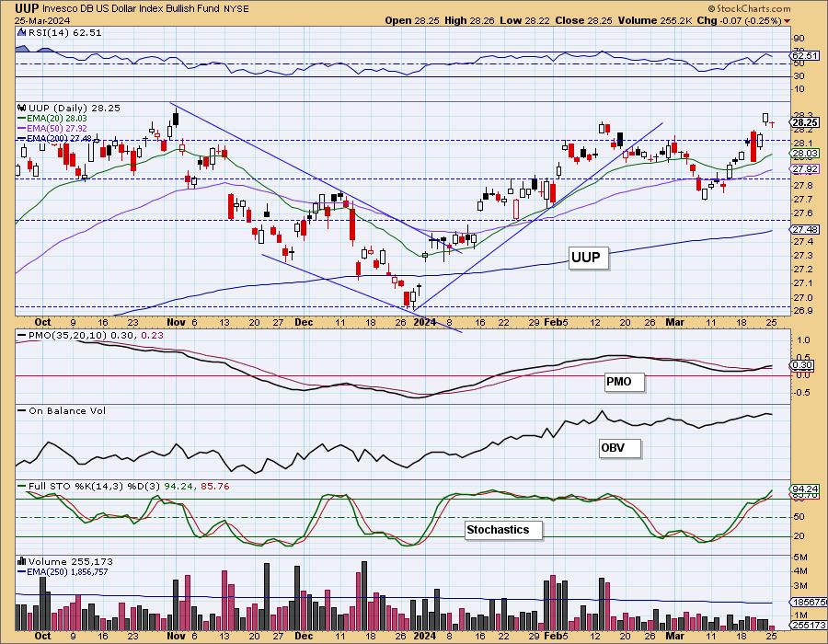The width and height of the screenshot is (828, 644).
Task: Click the 'UUP (Daily) 28.25' legend
Action: pos(74,108)
